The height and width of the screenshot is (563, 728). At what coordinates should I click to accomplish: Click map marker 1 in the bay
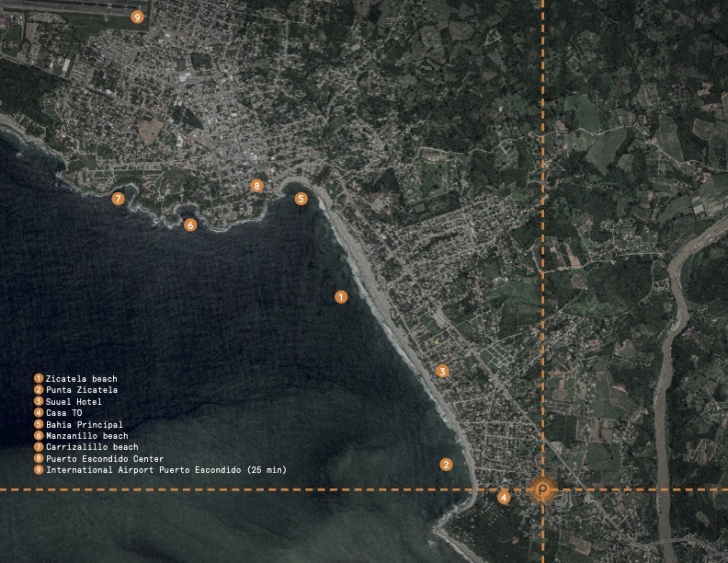(341, 297)
